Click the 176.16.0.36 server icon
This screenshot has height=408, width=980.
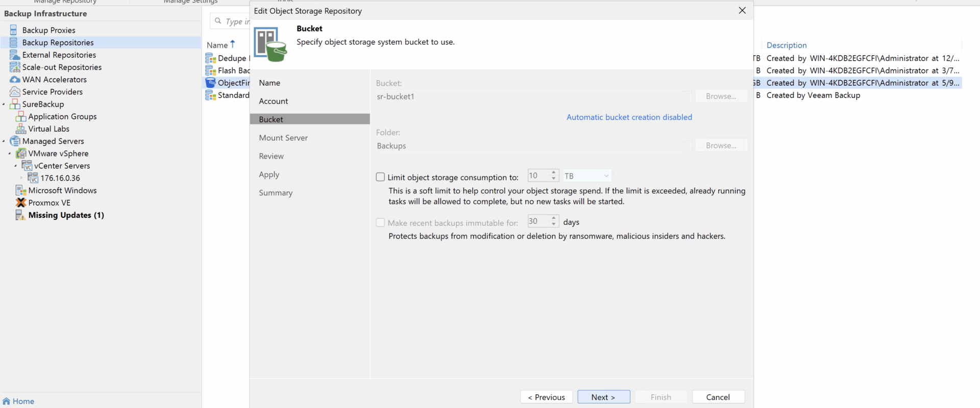point(33,177)
